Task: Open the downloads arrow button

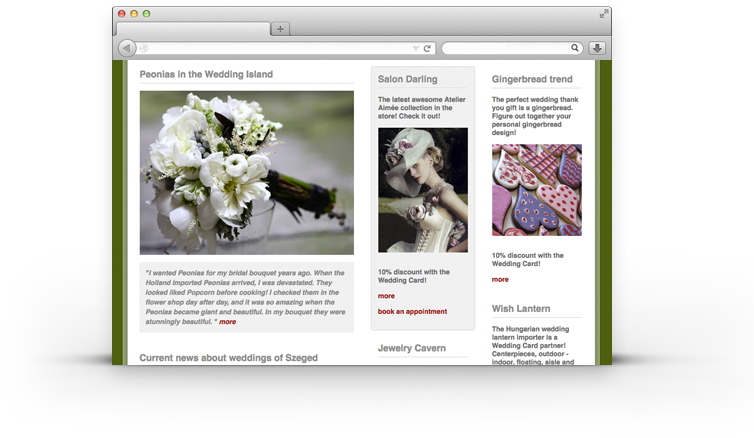Action: point(597,48)
